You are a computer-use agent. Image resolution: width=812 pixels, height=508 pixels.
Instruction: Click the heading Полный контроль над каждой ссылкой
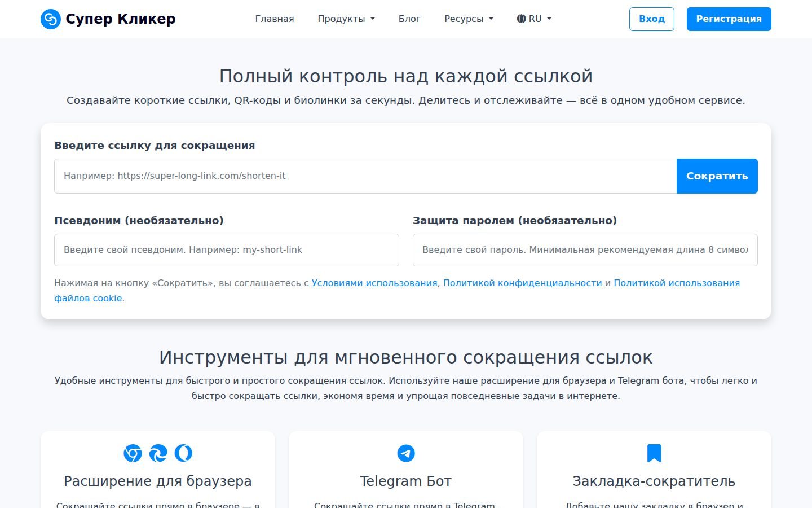coord(406,76)
